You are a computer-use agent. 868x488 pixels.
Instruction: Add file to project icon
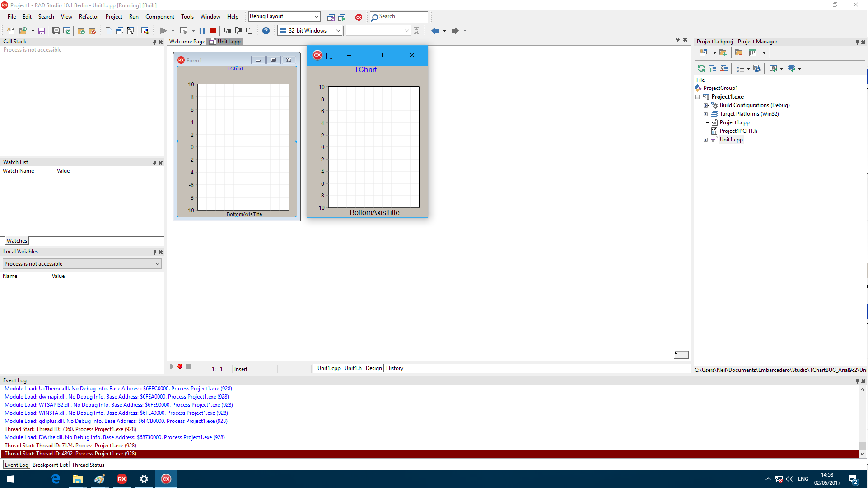[81, 31]
